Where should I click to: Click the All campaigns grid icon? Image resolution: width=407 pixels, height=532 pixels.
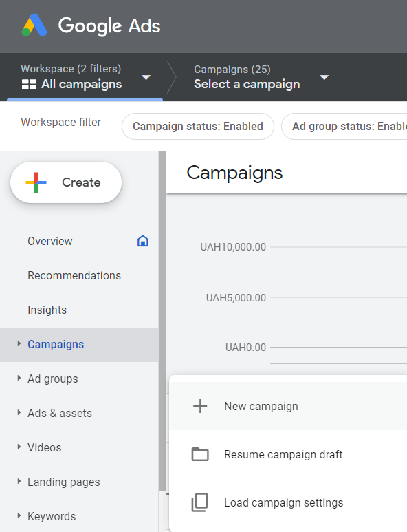pyautogui.click(x=29, y=84)
